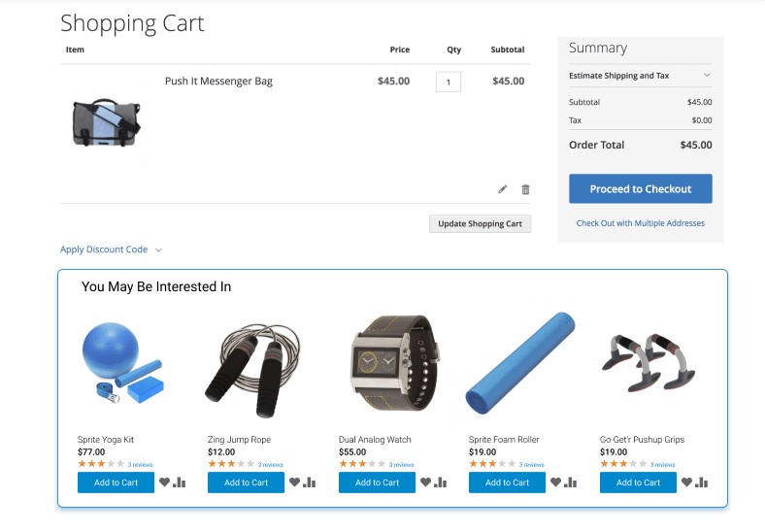The height and width of the screenshot is (532, 765).
Task: Click wishlist heart for Dual Analog Watch
Action: pyautogui.click(x=425, y=482)
